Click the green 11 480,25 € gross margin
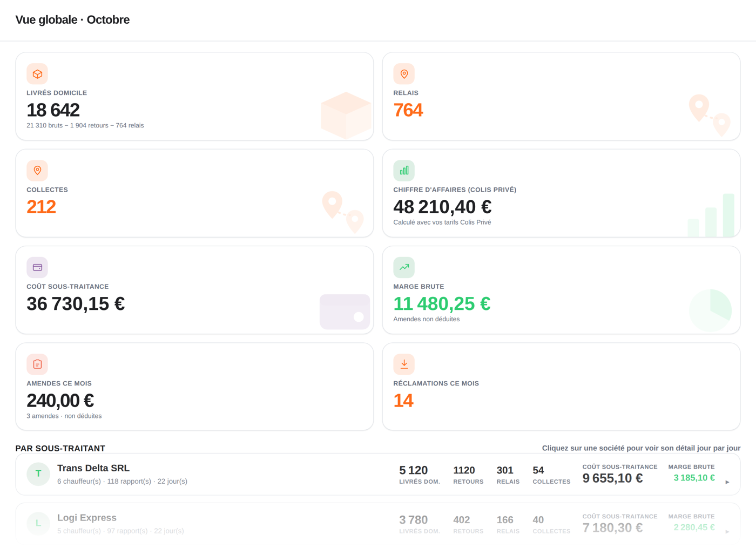756x548 pixels. coord(442,304)
